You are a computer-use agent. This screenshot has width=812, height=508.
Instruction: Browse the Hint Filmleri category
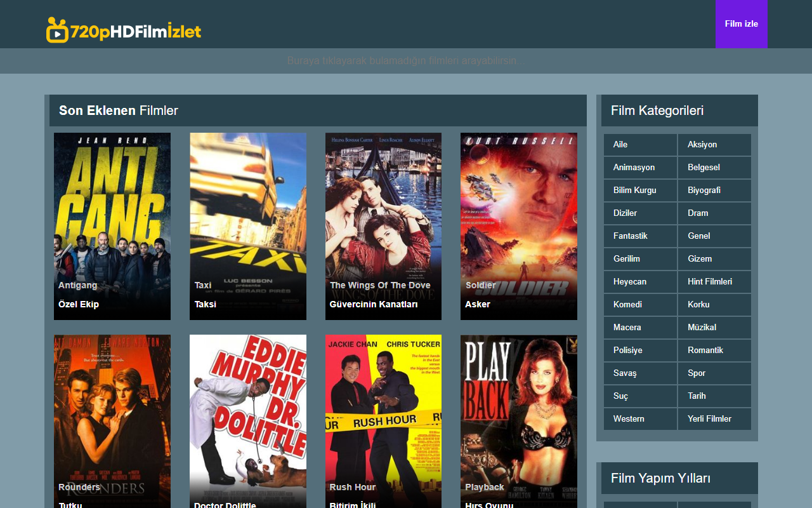click(714, 282)
